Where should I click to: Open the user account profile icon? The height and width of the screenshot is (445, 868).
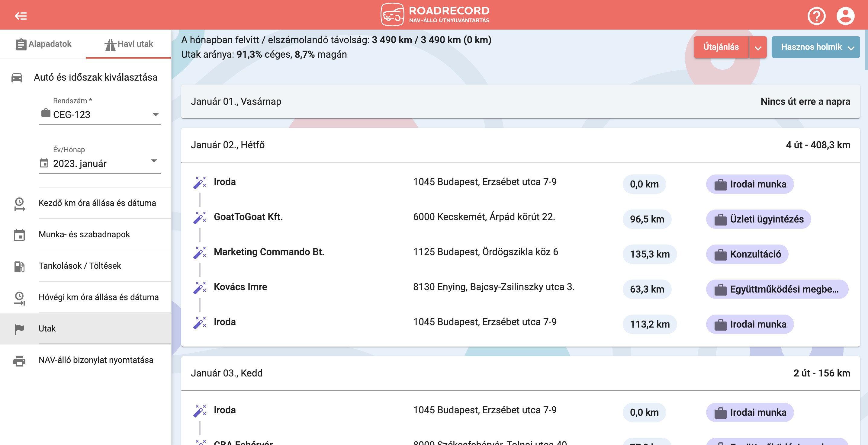(x=845, y=16)
